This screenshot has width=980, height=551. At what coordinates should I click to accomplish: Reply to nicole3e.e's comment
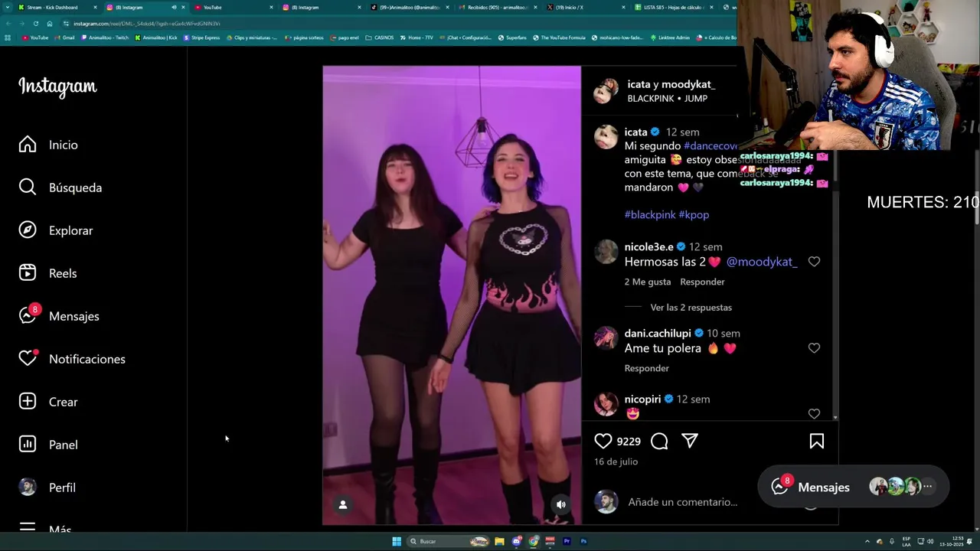click(x=702, y=282)
